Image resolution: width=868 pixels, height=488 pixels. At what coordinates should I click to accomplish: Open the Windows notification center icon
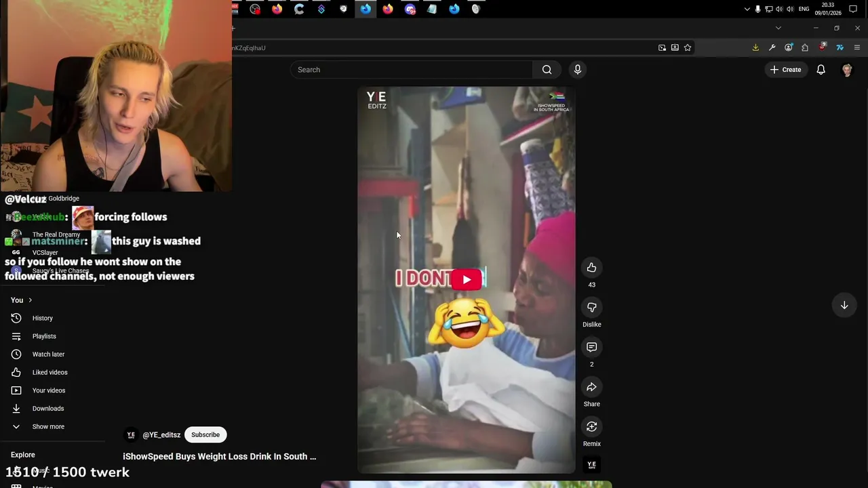click(x=853, y=9)
